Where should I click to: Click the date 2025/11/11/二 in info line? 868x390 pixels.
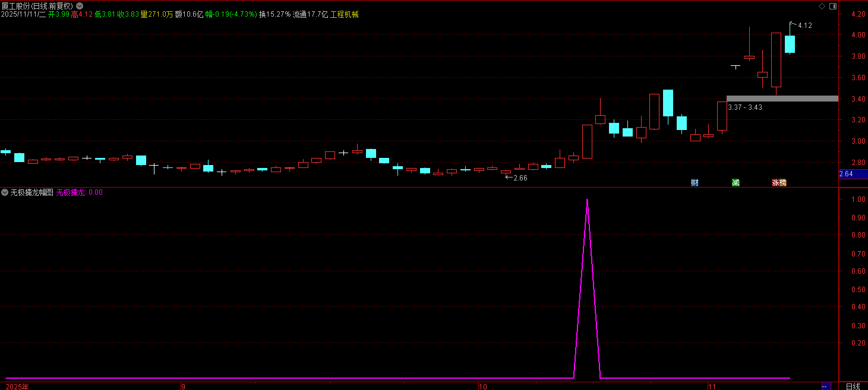pos(24,14)
